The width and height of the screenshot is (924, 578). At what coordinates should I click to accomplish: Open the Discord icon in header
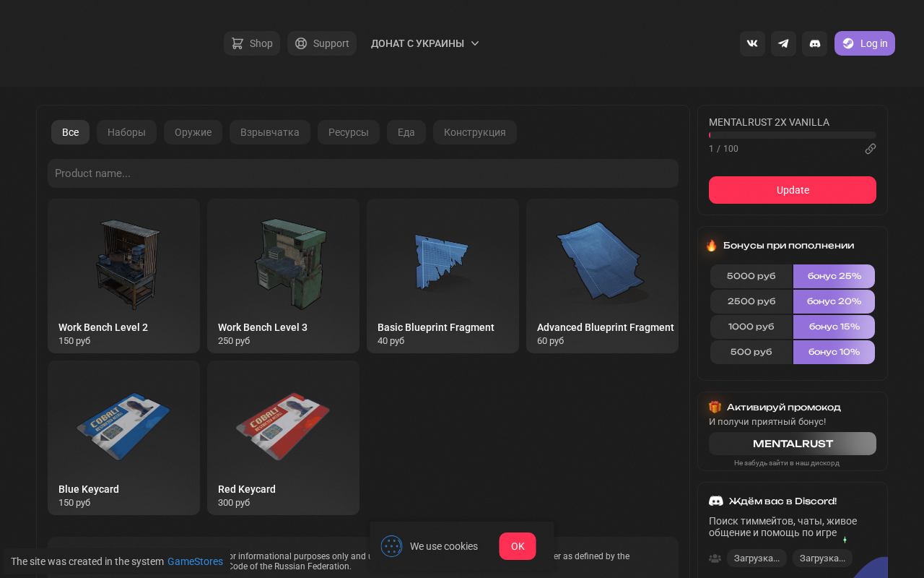(814, 43)
